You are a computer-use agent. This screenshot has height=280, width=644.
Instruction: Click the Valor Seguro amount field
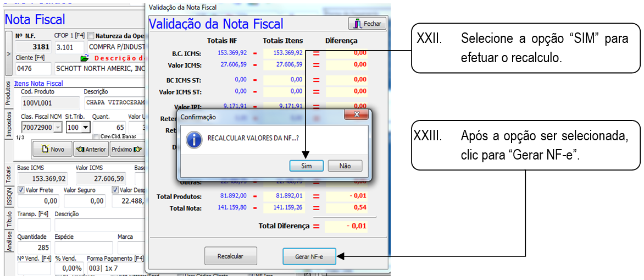[x=85, y=201]
